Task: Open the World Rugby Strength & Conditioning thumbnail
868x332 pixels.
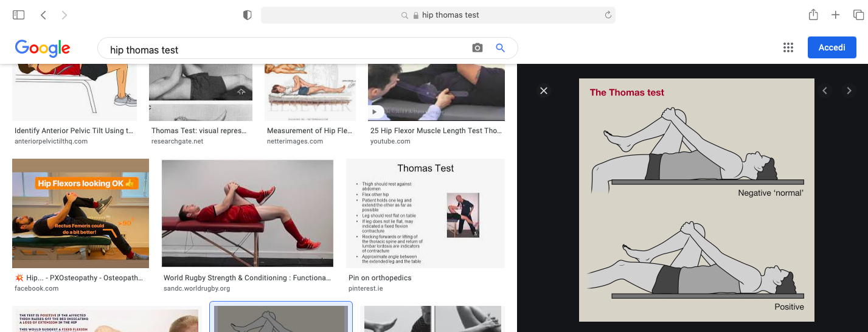Action: pyautogui.click(x=248, y=213)
